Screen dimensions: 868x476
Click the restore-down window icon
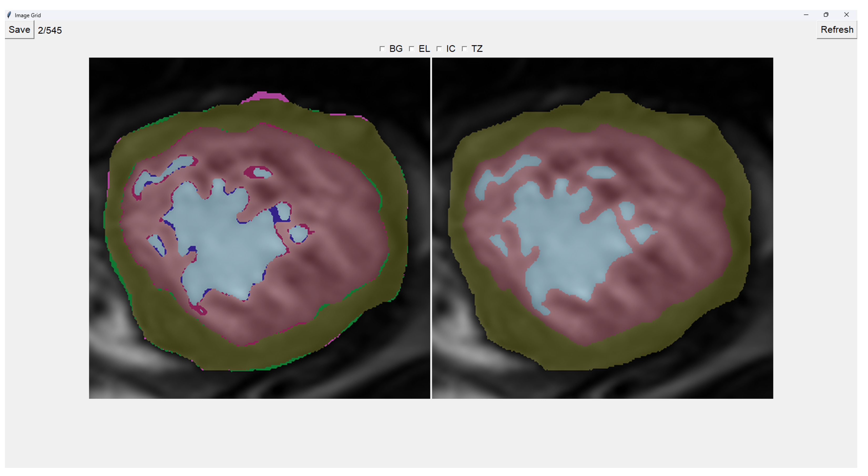click(826, 15)
